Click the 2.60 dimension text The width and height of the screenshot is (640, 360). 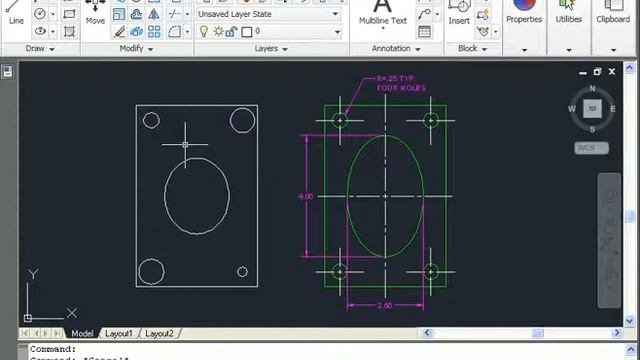coord(384,305)
